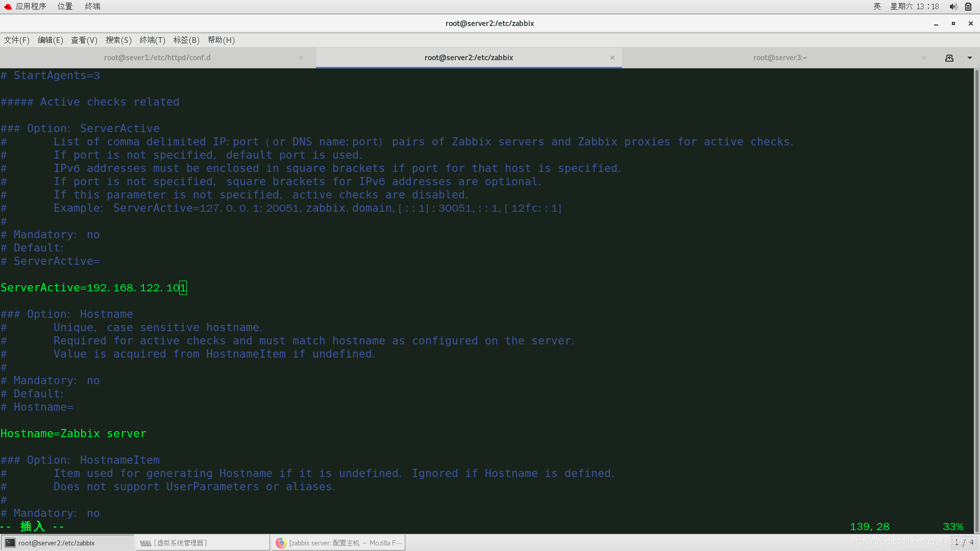Click the '# ServerActive=' commented line
980x551 pixels.
click(x=50, y=261)
